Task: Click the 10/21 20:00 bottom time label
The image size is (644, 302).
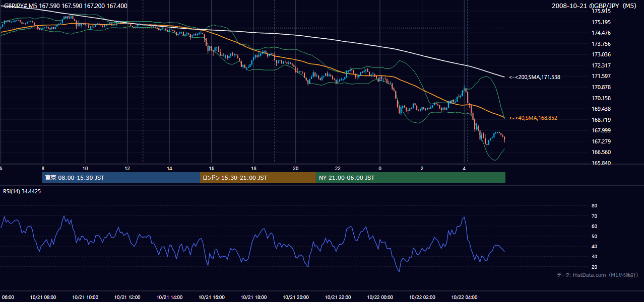Action: click(x=296, y=297)
